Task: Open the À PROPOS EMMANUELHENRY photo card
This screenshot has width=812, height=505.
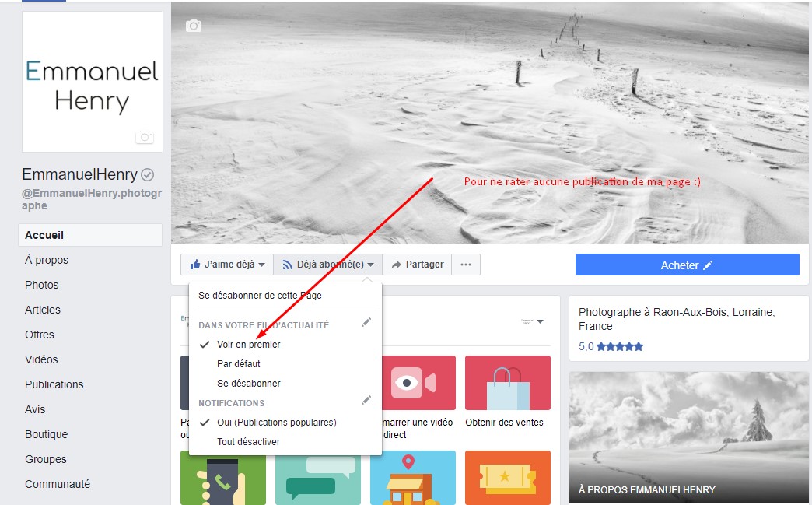Action: click(689, 437)
